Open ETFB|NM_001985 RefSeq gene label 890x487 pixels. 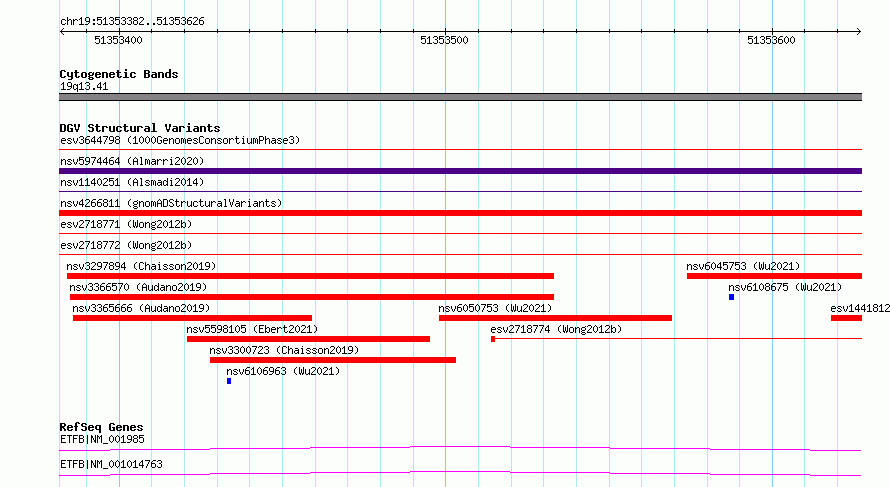pos(103,439)
